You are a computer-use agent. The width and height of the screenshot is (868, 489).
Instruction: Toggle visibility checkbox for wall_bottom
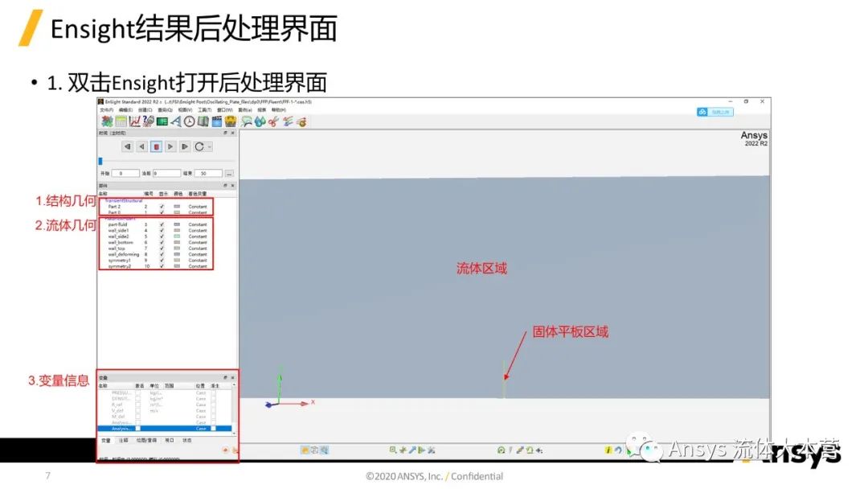click(x=162, y=243)
